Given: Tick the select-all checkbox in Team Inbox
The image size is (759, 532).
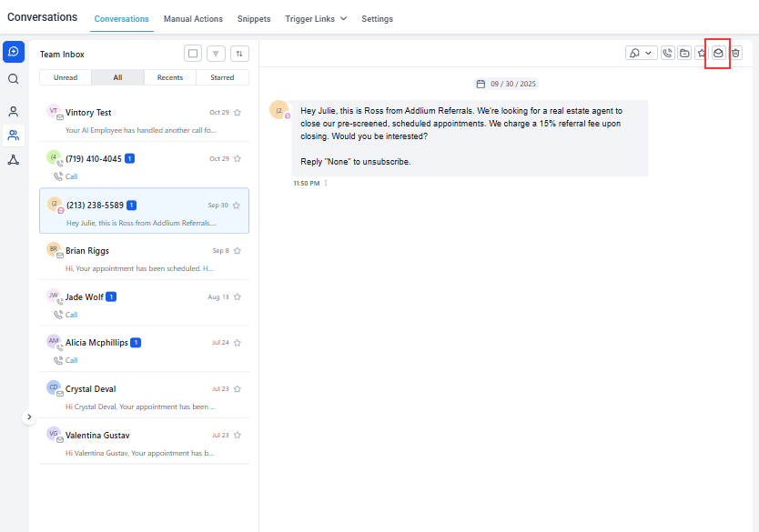Looking at the screenshot, I should pyautogui.click(x=192, y=54).
